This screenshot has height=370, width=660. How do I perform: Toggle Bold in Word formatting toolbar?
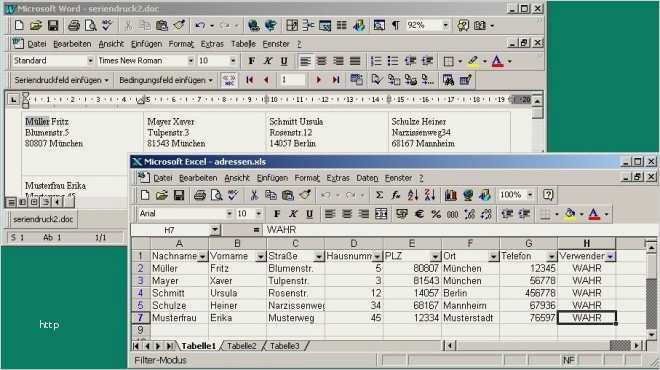pos(251,61)
